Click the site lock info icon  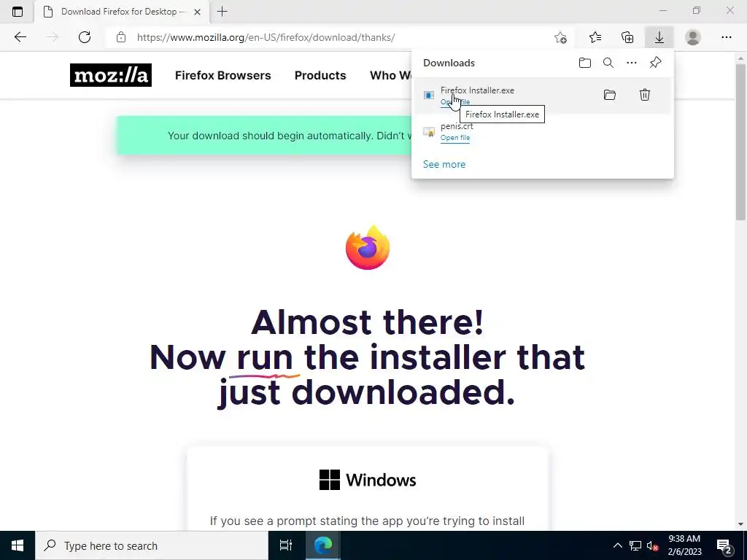121,37
